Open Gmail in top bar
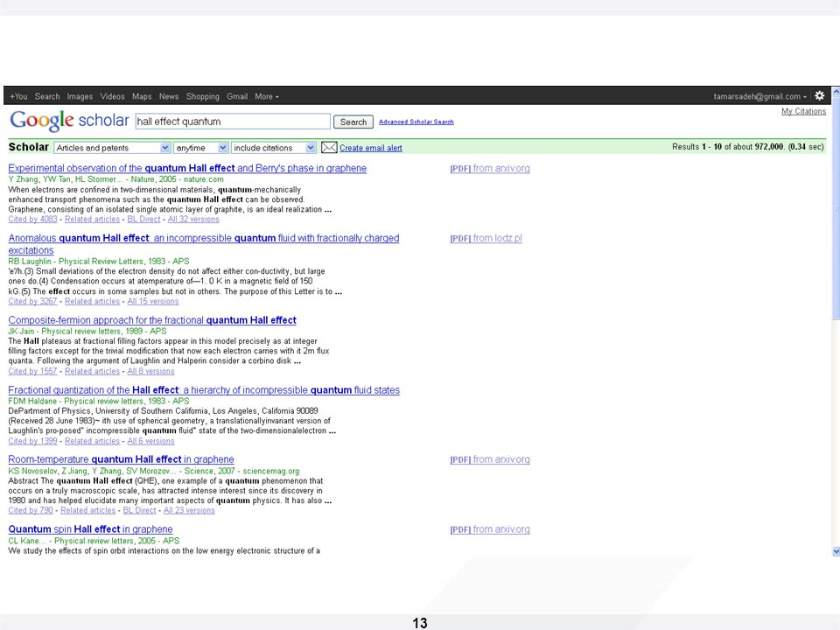This screenshot has height=630, width=840. 237,96
